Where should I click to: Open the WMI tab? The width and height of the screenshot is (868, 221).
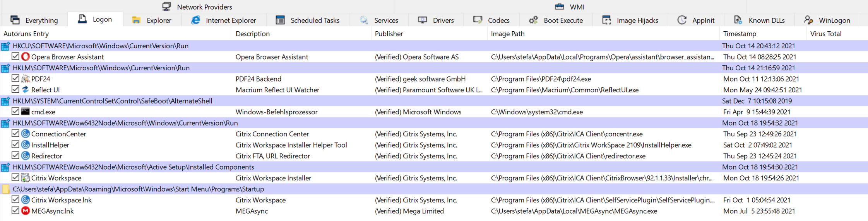[570, 7]
